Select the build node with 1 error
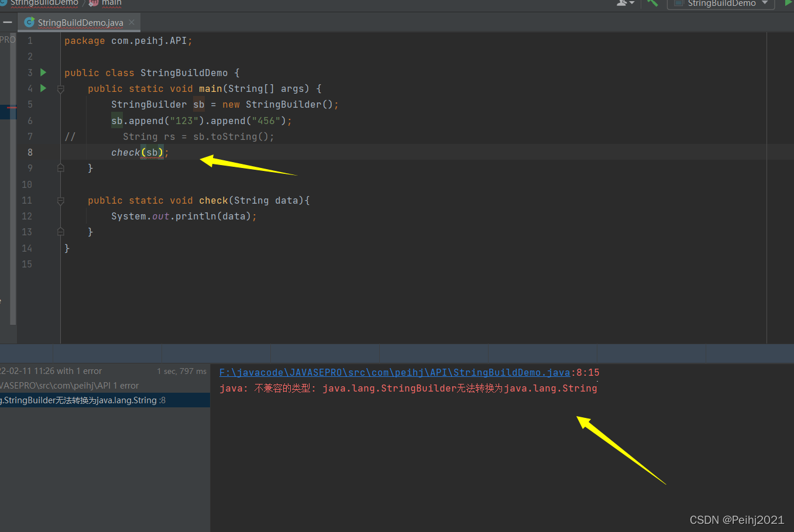The image size is (794, 532). (x=105, y=371)
